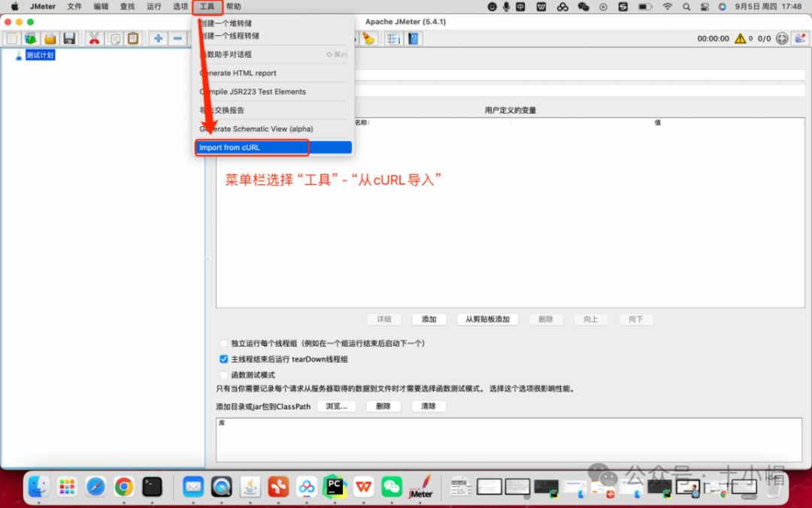This screenshot has width=812, height=508.
Task: Uncheck 主线程结束后运行 tearDown线程组
Action: 224,359
